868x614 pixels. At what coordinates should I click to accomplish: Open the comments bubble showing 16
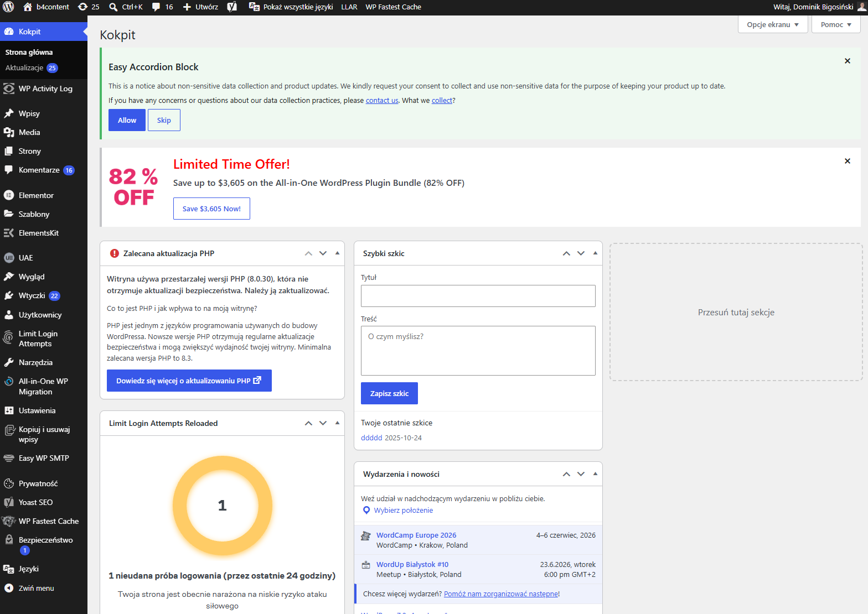tap(163, 7)
